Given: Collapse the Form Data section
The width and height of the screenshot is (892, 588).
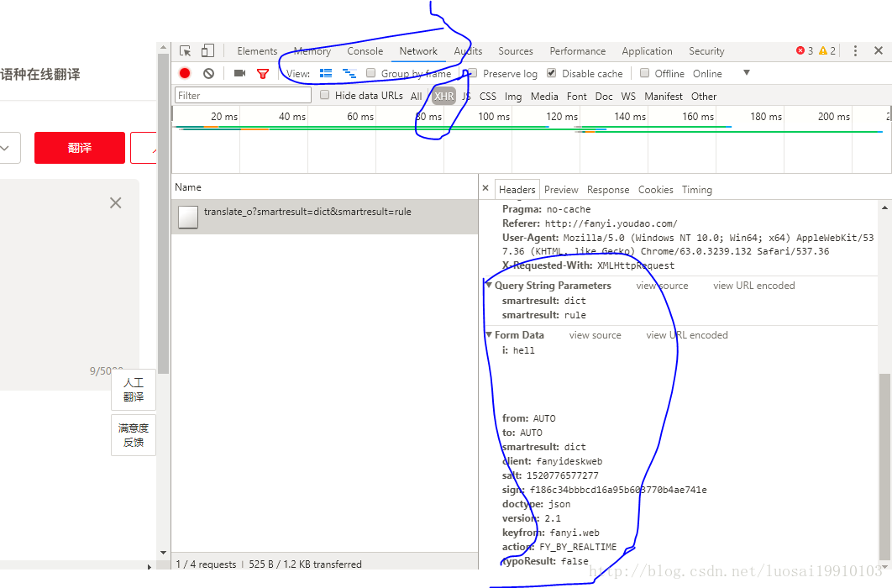Looking at the screenshot, I should pos(489,334).
